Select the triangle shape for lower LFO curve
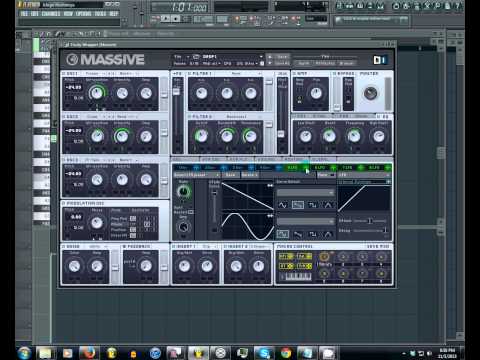Screen dimensions: 480x360 tap(328, 234)
